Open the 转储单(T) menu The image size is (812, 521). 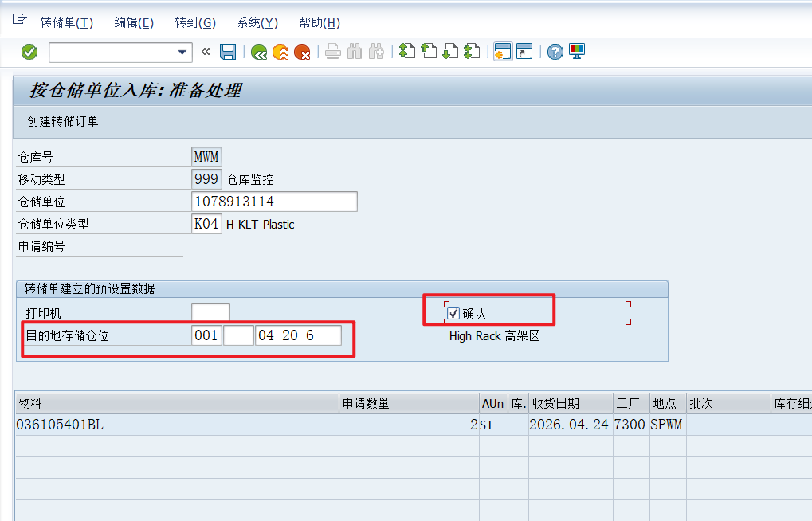(x=66, y=23)
